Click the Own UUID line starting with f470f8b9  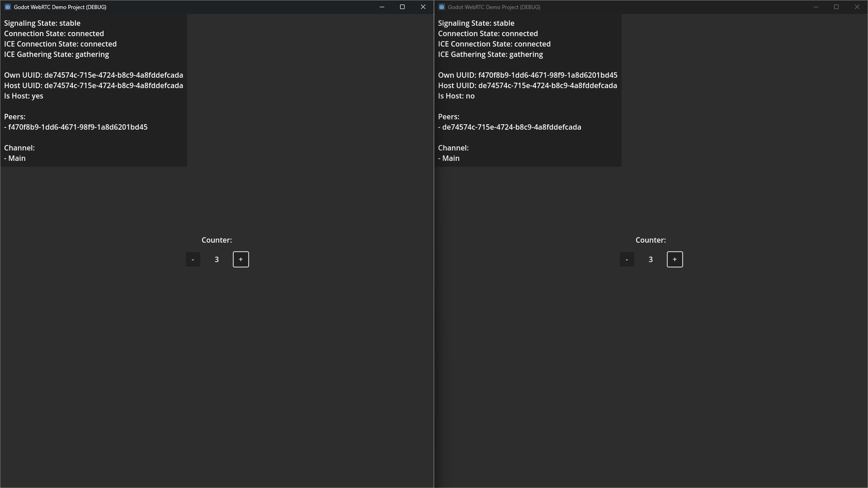tap(528, 75)
